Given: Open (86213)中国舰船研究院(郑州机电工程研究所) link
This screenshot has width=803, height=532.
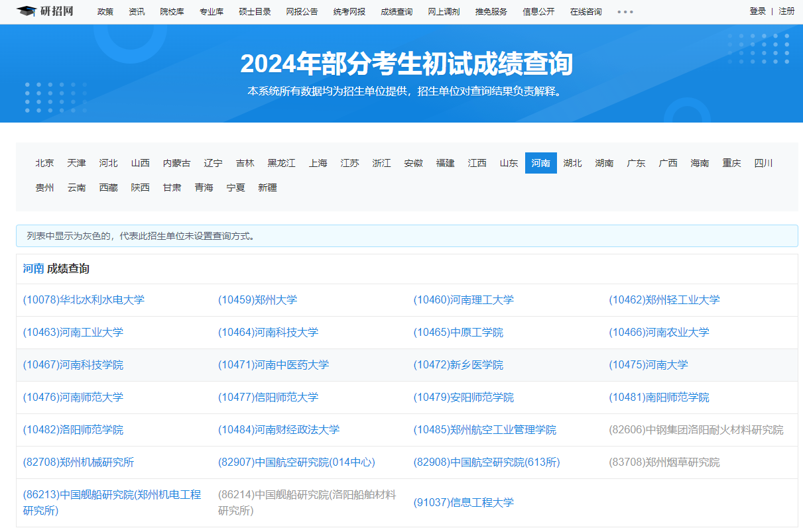Looking at the screenshot, I should (112, 502).
